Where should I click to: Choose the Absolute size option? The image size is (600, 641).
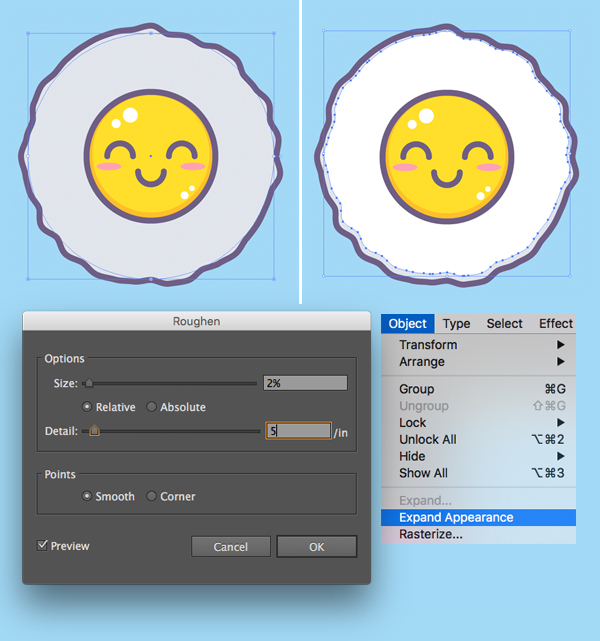pyautogui.click(x=152, y=407)
